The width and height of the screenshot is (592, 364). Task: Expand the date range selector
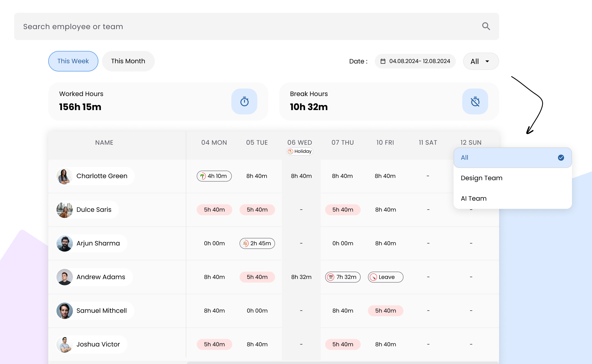pos(415,61)
